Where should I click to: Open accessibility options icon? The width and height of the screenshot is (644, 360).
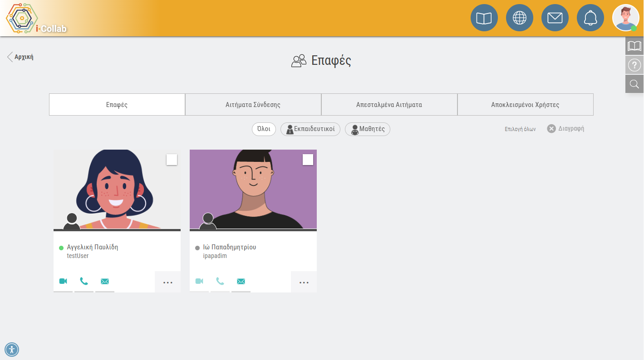click(12, 350)
